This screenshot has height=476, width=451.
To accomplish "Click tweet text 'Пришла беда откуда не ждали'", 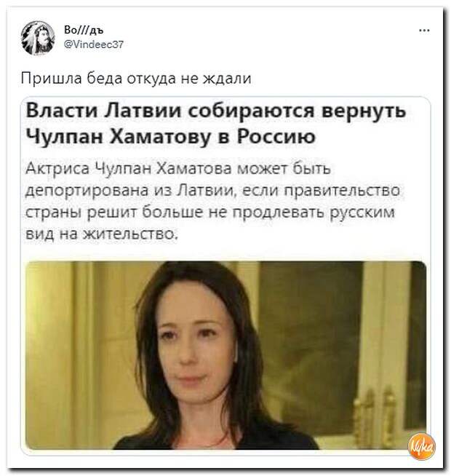I will (136, 79).
